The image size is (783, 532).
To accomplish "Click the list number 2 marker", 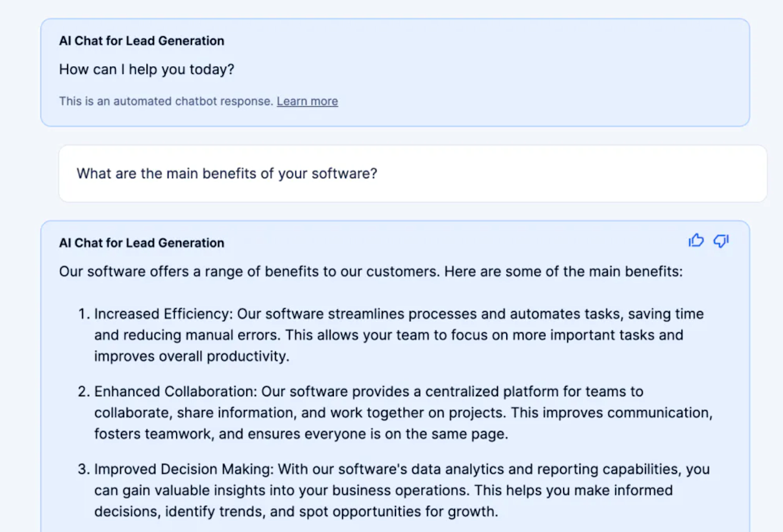I will [x=83, y=392].
